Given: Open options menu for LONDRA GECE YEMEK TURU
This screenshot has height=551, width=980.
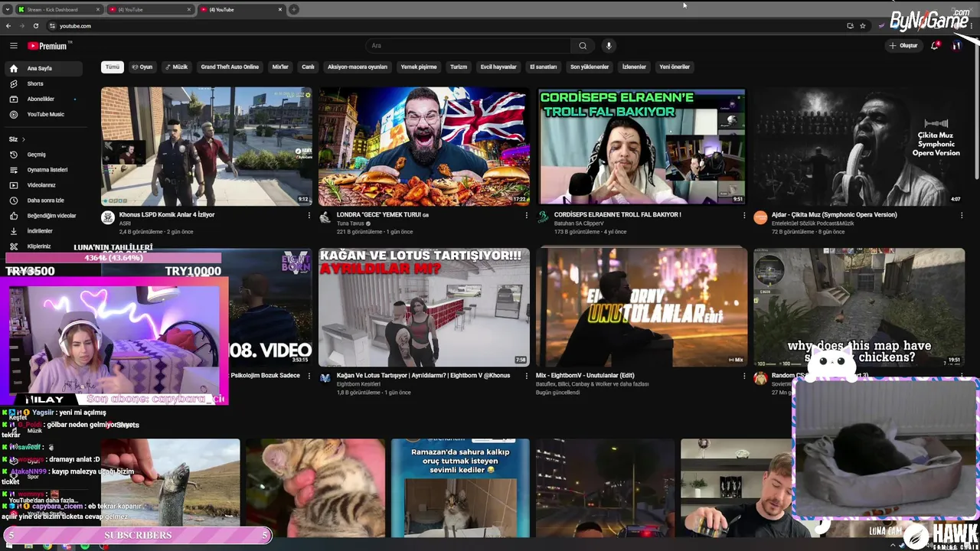Looking at the screenshot, I should pyautogui.click(x=526, y=216).
